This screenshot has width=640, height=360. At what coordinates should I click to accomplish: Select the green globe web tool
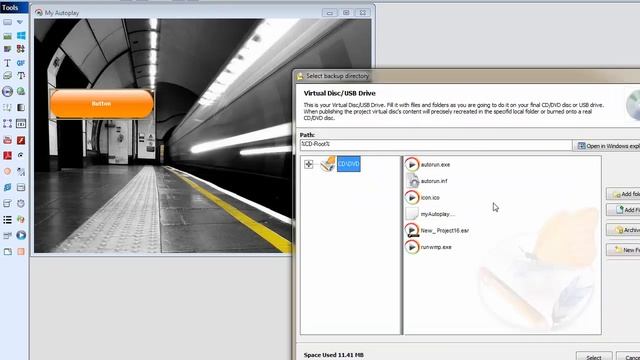[21, 91]
